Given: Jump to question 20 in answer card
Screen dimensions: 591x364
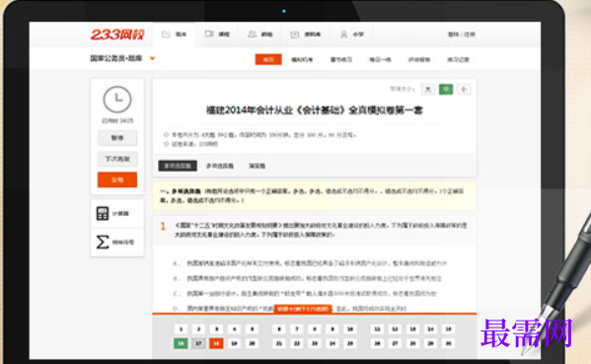Looking at the screenshot, I should pos(252,343).
